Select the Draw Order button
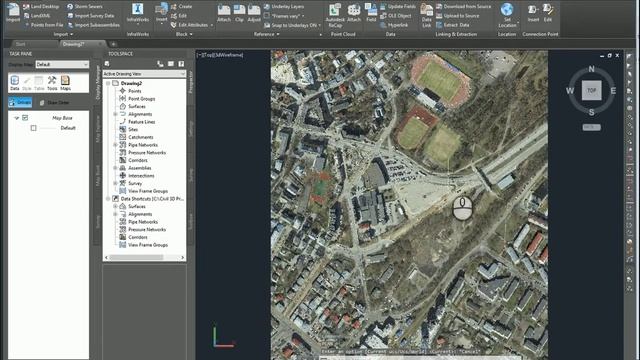The image size is (640, 360). [x=55, y=102]
